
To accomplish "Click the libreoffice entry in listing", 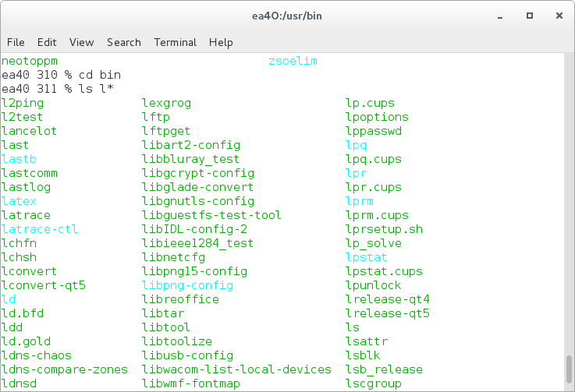I will 180,299.
